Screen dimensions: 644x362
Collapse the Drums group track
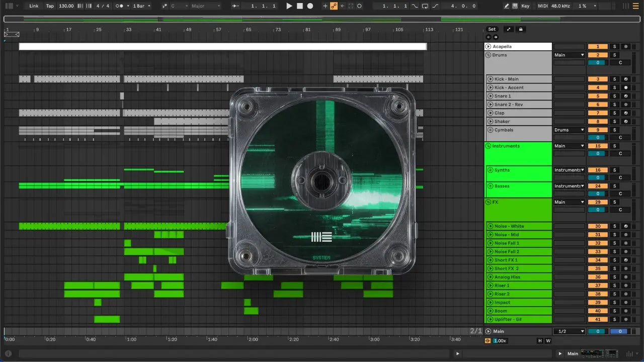[488, 55]
